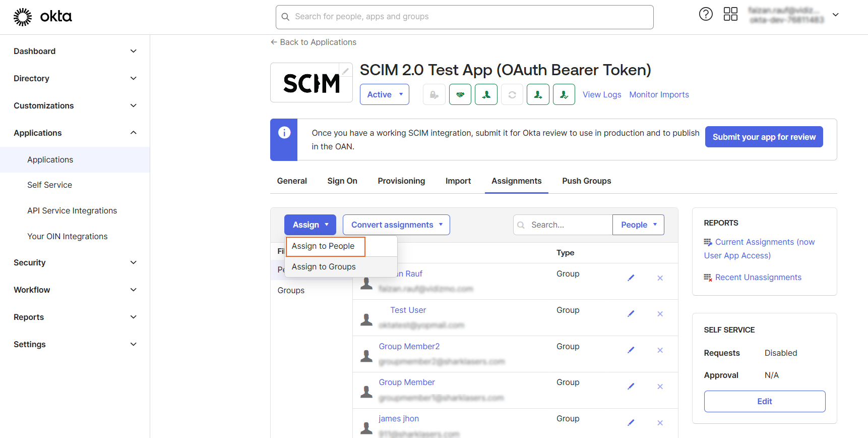Click the person icon with checkmark
The image size is (868, 438).
[x=564, y=94]
